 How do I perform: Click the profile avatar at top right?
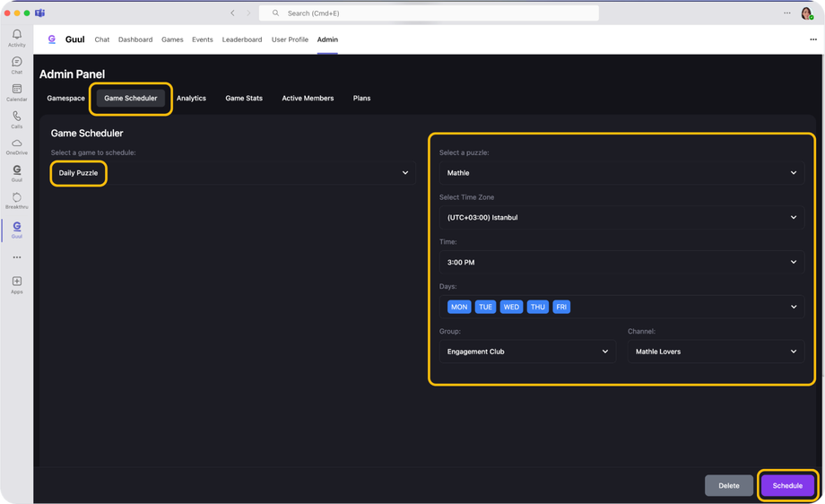pyautogui.click(x=806, y=13)
